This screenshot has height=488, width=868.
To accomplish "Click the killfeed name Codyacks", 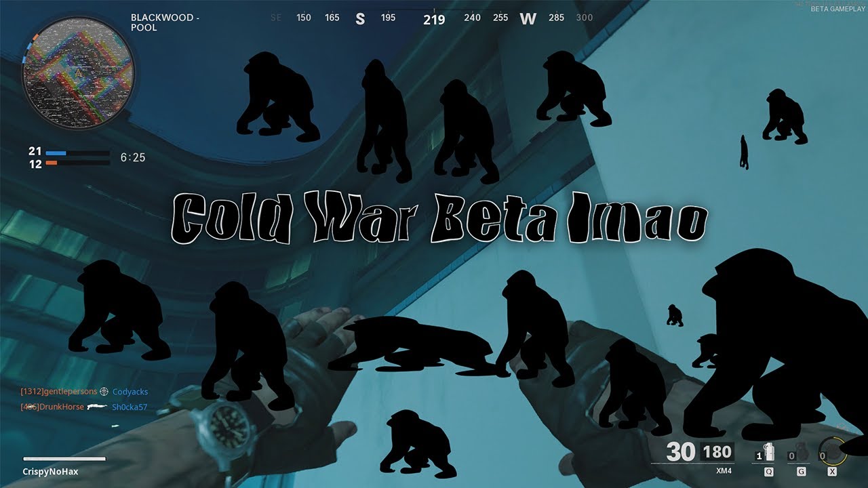I will (x=130, y=392).
